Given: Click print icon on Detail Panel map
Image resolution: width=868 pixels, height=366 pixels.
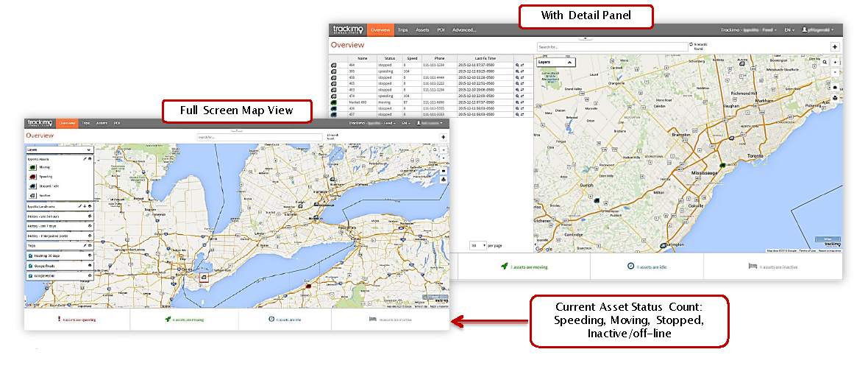Looking at the screenshot, I should click(836, 98).
